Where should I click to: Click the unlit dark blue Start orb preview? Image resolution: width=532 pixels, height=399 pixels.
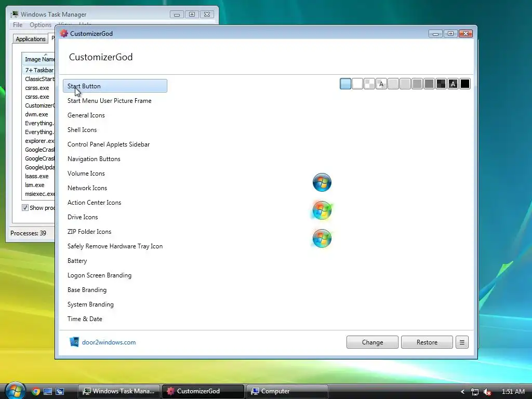[x=322, y=182]
